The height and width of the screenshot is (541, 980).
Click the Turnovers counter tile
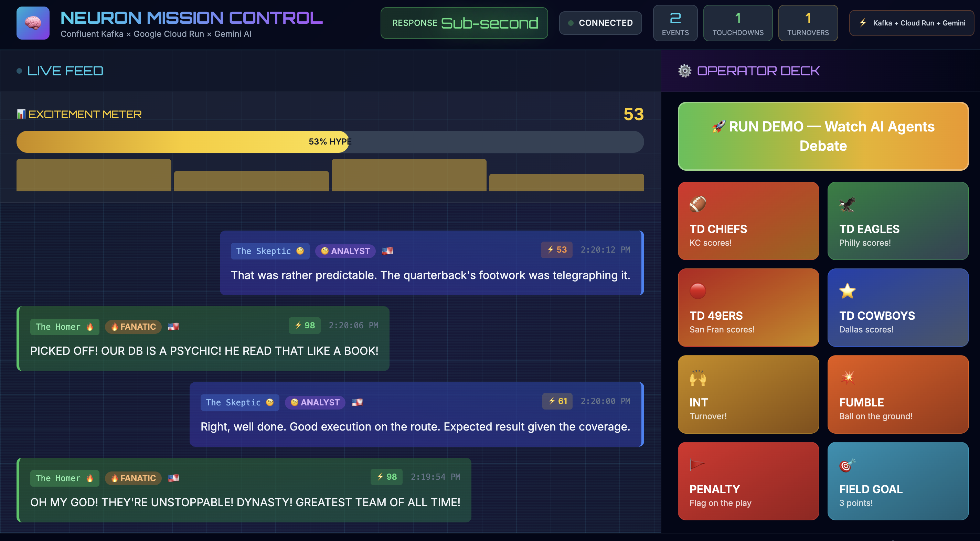808,23
